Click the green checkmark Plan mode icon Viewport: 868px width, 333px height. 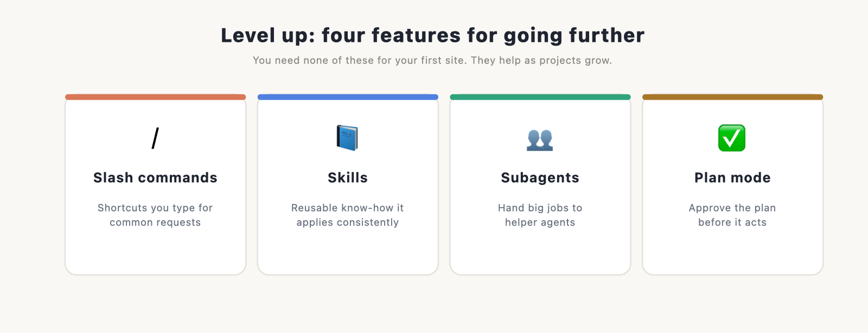pos(732,138)
